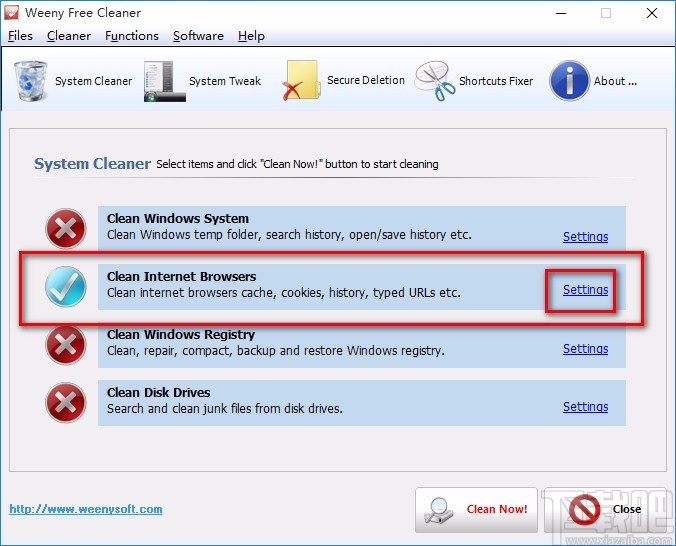Click the 'Clean Windows temp folder' description
This screenshot has height=546, width=676.
click(289, 235)
